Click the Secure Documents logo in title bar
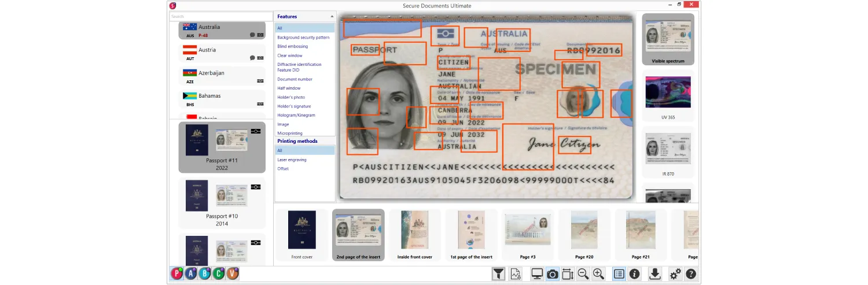868x285 pixels. pyautogui.click(x=172, y=5)
